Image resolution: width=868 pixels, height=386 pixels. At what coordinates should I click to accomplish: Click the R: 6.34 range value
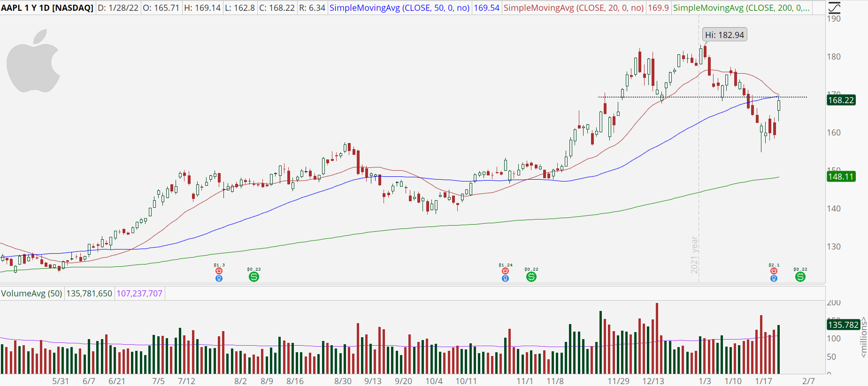pos(312,8)
